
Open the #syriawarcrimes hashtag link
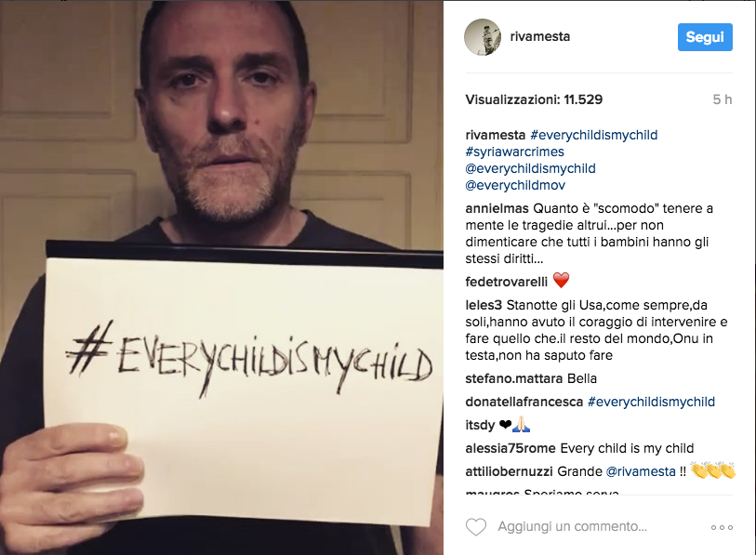click(x=514, y=152)
